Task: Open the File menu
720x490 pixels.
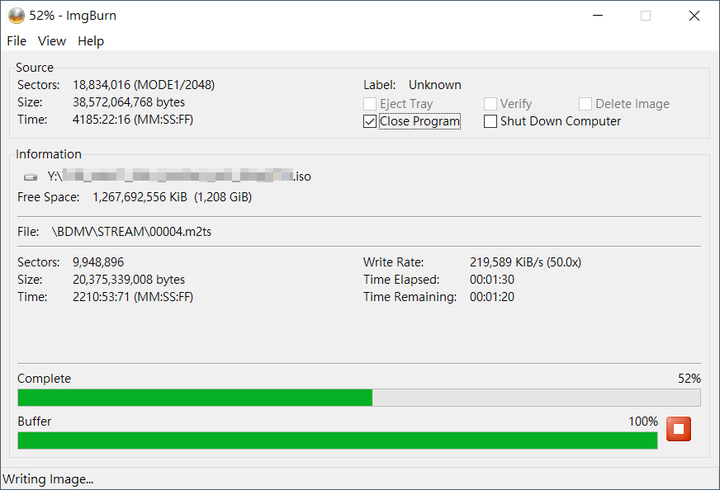Action: 17,41
